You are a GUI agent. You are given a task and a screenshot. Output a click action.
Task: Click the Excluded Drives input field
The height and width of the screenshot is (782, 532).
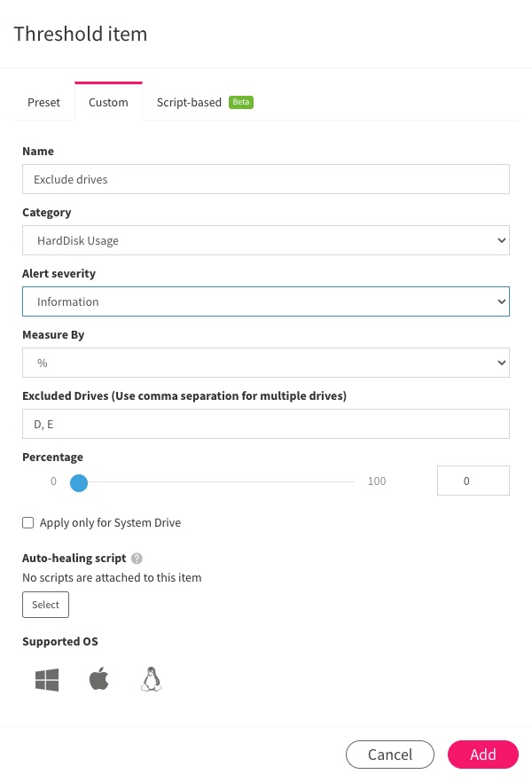[266, 424]
